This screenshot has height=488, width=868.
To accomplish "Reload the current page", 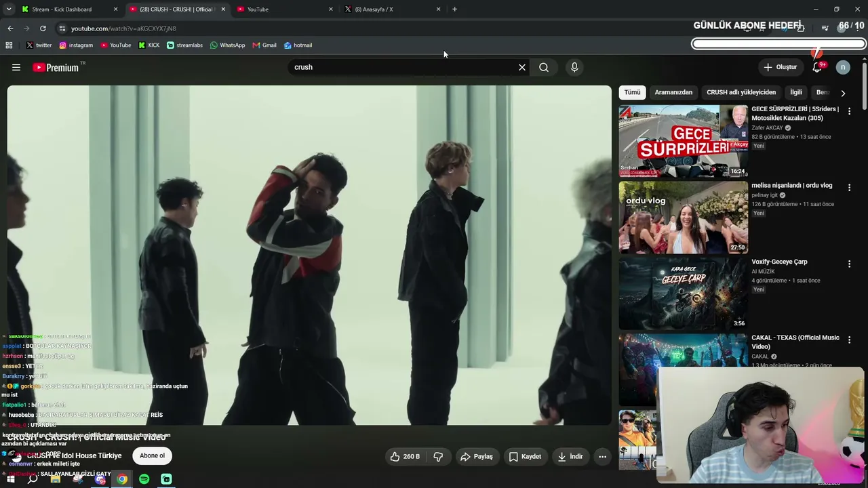I will coord(43,28).
